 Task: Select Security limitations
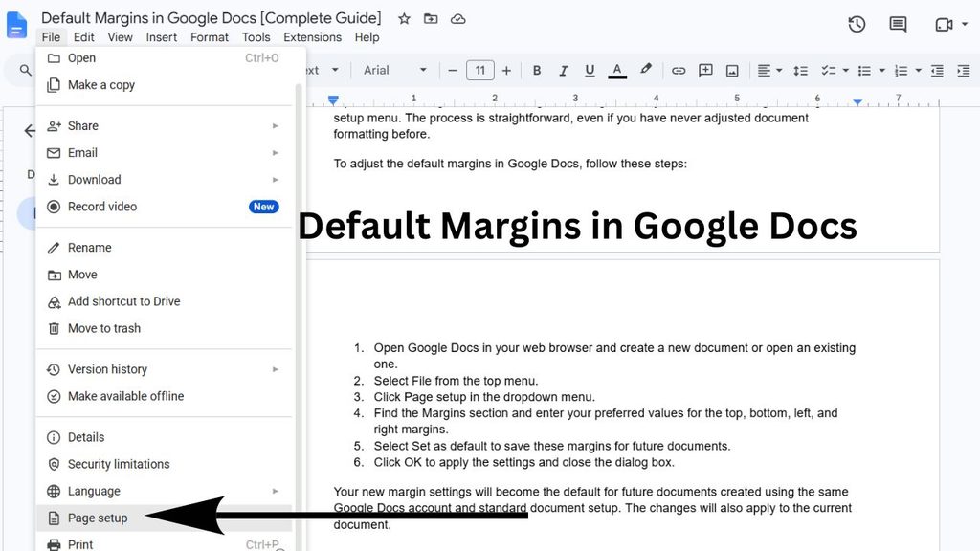coord(164,464)
